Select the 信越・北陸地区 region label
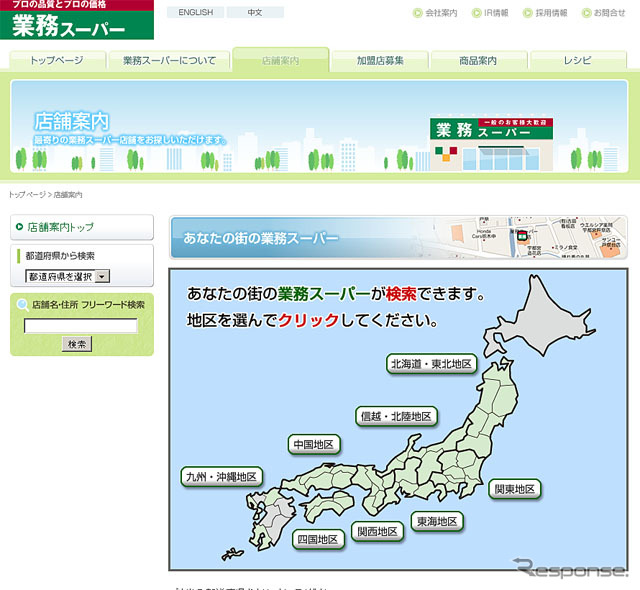 pos(396,416)
